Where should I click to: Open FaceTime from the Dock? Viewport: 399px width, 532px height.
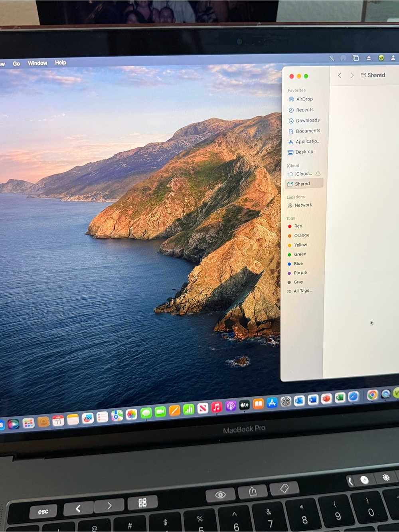click(160, 412)
